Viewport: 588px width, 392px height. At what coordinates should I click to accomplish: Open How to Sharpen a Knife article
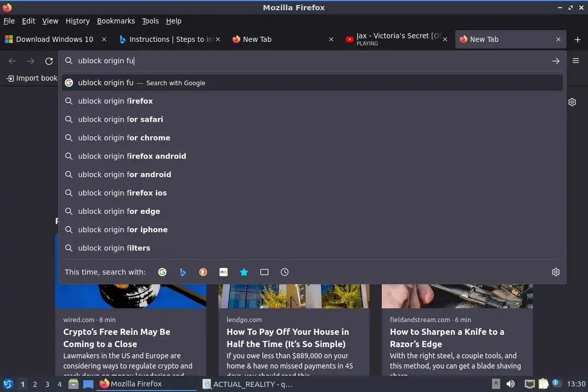coord(447,338)
